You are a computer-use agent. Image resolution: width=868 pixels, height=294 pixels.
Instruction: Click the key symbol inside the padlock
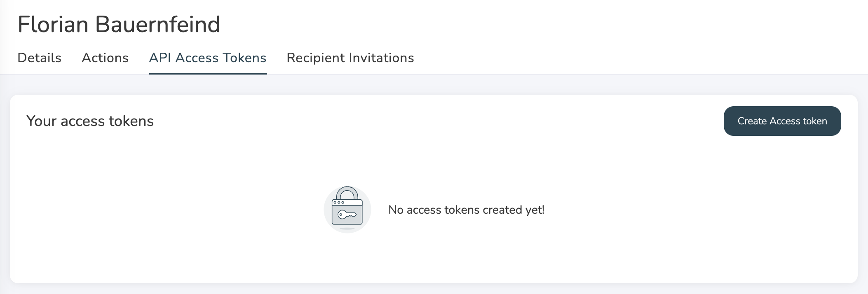[347, 215]
